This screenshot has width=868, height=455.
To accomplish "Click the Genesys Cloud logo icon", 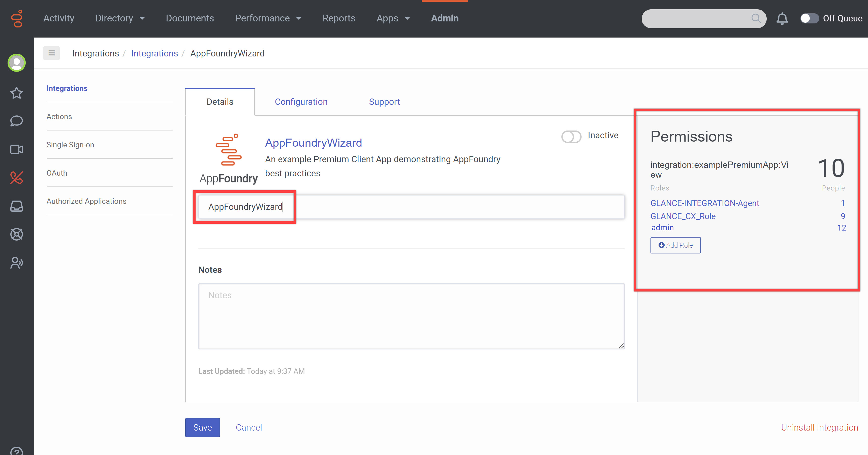I will click(17, 19).
